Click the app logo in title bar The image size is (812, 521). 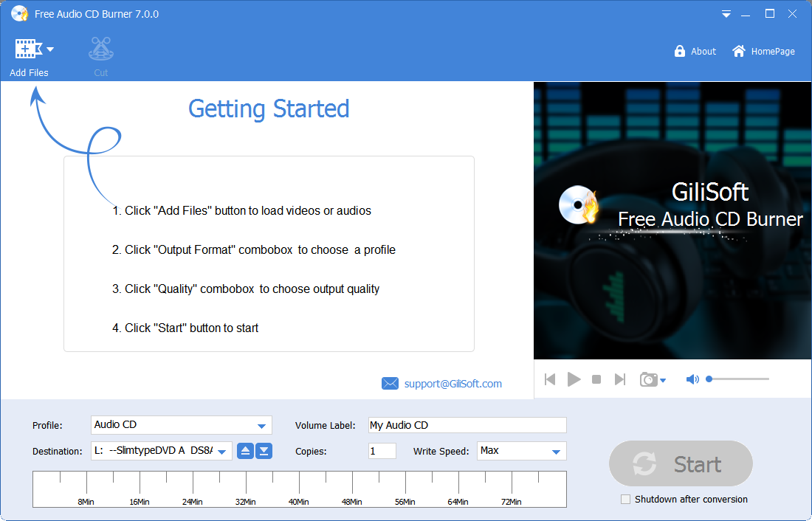(x=19, y=13)
